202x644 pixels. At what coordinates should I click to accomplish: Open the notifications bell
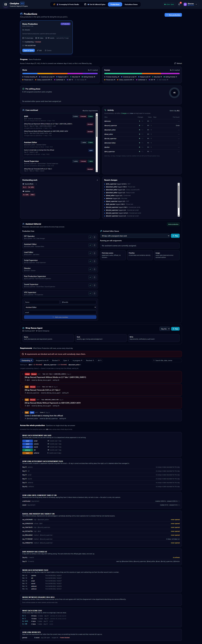(x=179, y=4)
